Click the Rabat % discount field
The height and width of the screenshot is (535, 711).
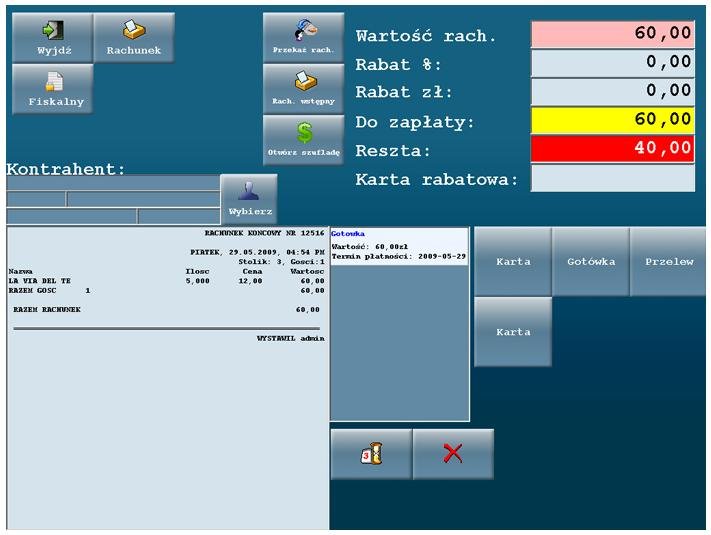pyautogui.click(x=612, y=63)
